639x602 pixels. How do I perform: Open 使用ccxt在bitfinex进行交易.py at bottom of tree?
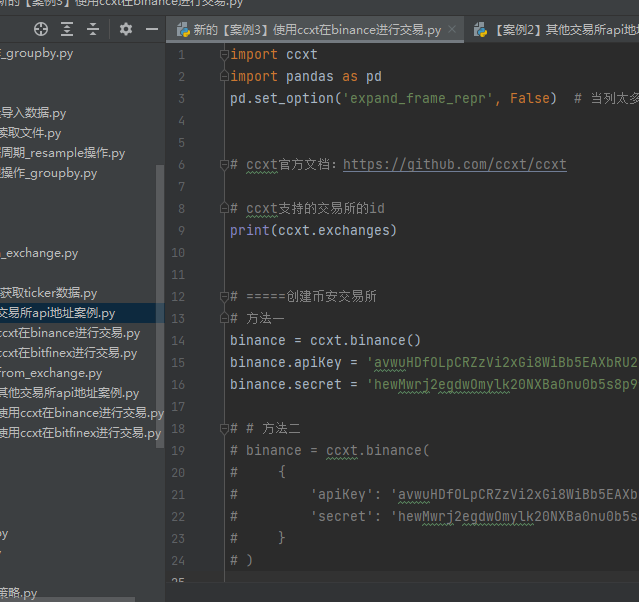[80, 433]
